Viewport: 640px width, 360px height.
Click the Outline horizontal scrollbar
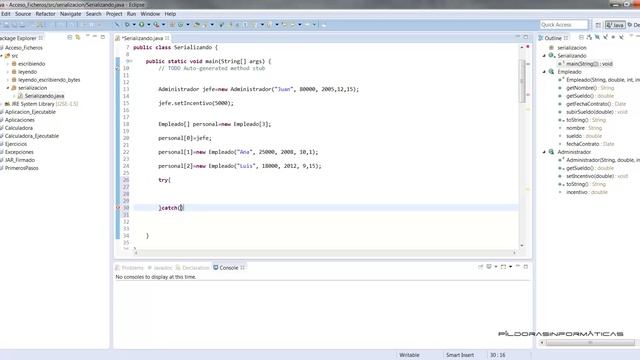589,342
